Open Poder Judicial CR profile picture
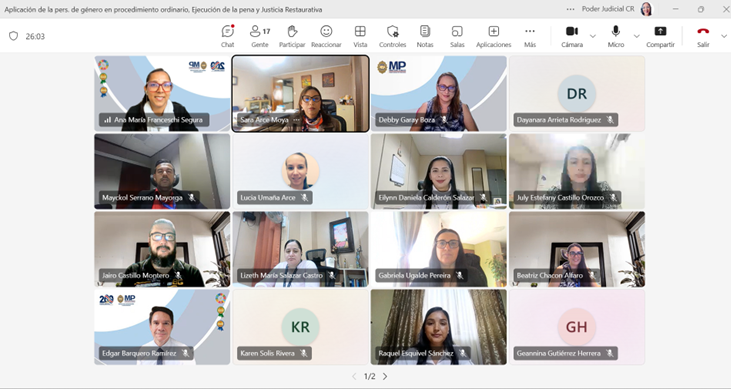Viewport: 731px width, 389px height. pos(646,9)
